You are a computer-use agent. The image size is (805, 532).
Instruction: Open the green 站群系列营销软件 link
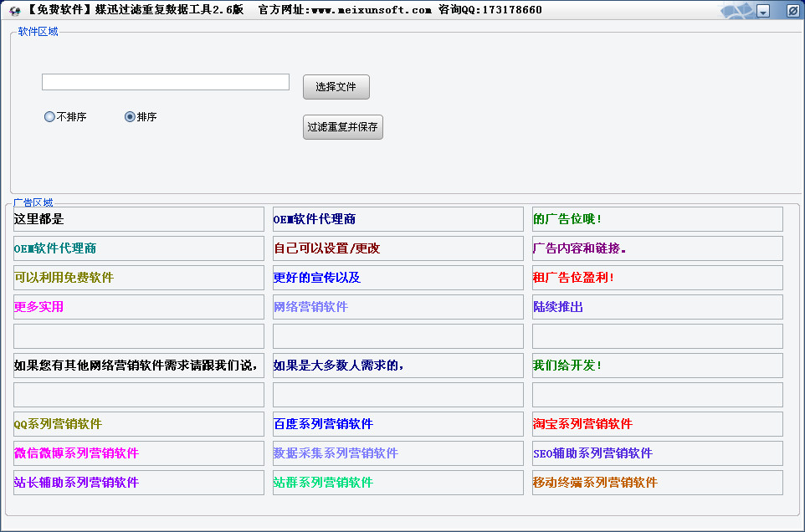pos(397,483)
